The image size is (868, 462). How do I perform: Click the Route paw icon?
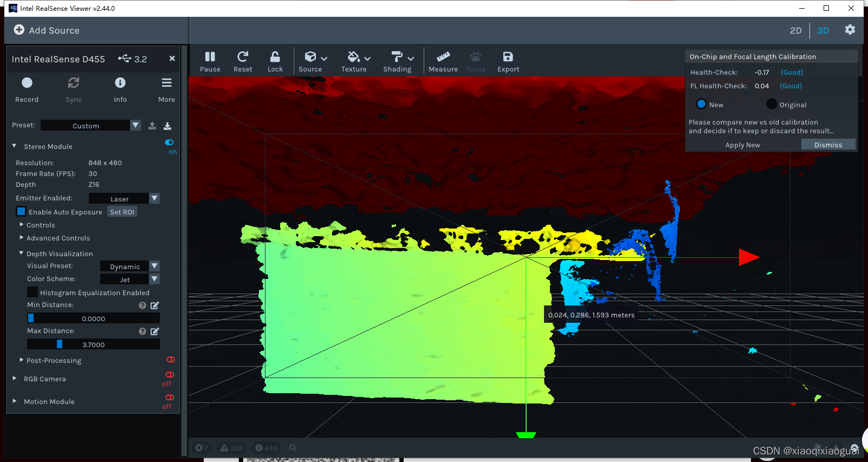[x=476, y=57]
